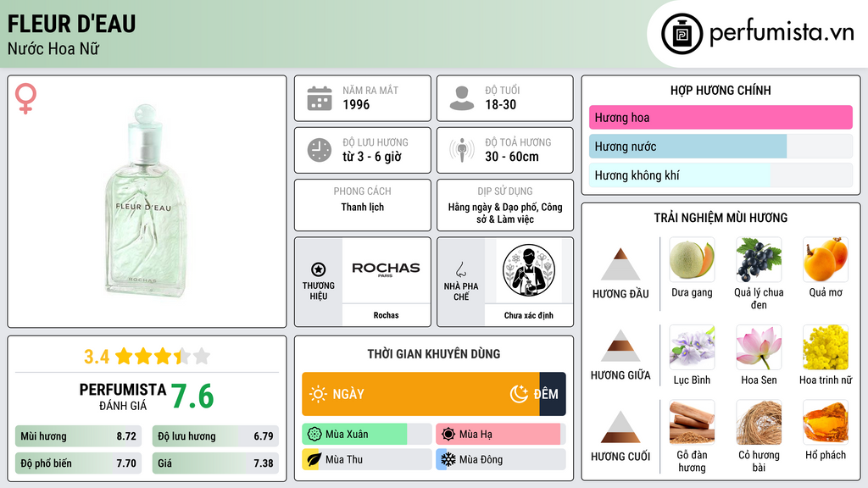The width and height of the screenshot is (868, 488).
Task: Click the Hoa Sen lotus note image
Action: coord(759,347)
